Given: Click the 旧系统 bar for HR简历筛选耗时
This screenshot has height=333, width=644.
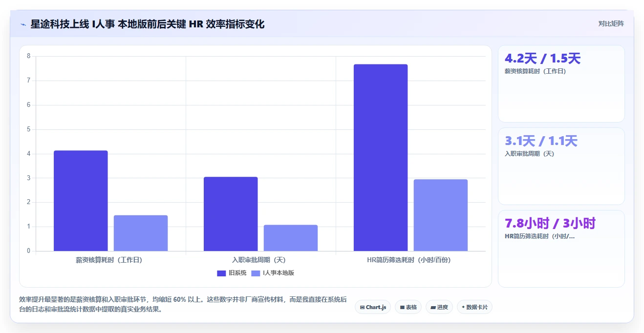Looking at the screenshot, I should 381,158.
